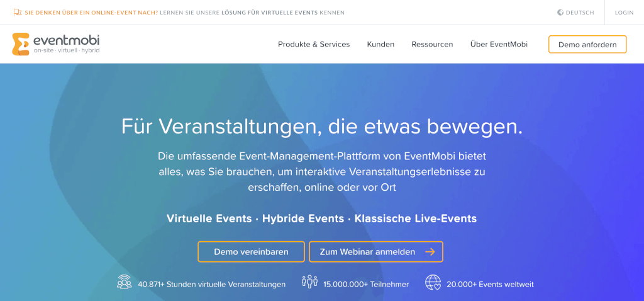Open the LOGIN link

(624, 13)
